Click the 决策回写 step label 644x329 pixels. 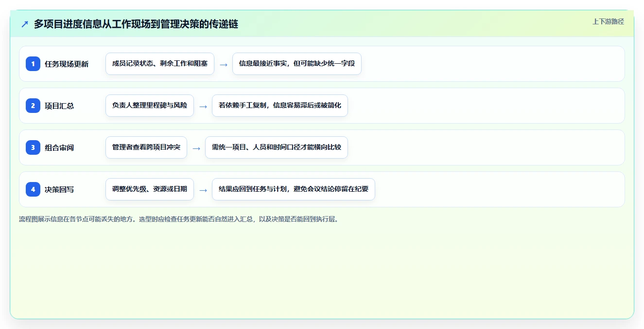(x=59, y=189)
